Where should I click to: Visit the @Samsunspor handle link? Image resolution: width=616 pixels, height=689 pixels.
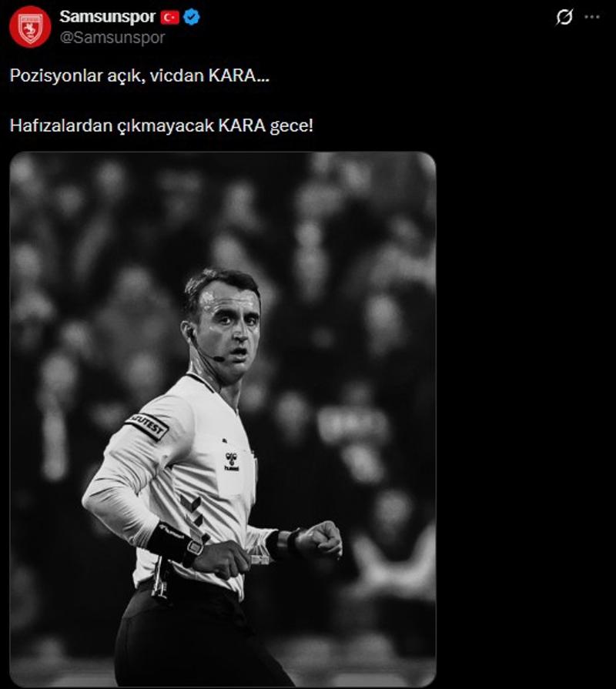112,38
